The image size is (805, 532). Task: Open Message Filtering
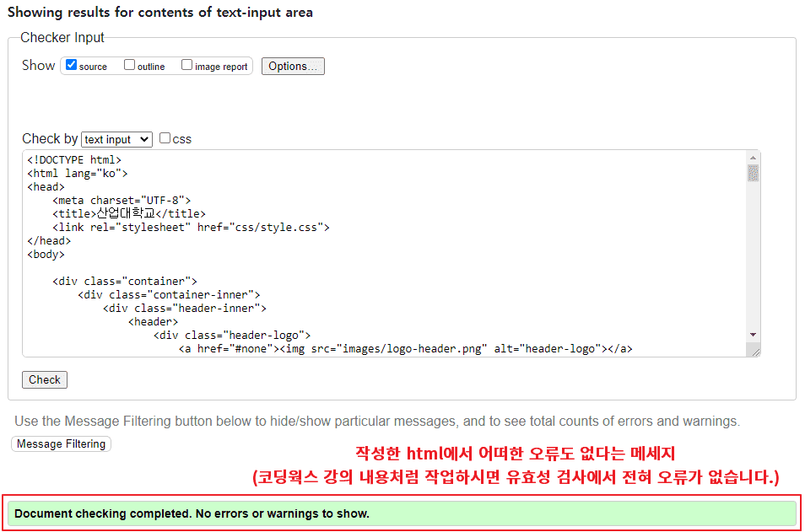pos(61,443)
